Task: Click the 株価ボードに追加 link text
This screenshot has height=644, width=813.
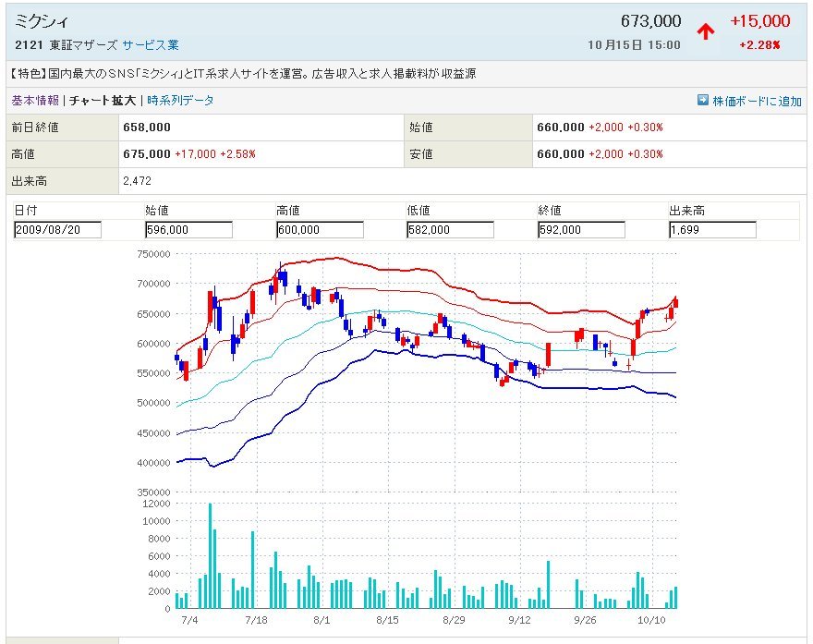Action: pyautogui.click(x=757, y=101)
